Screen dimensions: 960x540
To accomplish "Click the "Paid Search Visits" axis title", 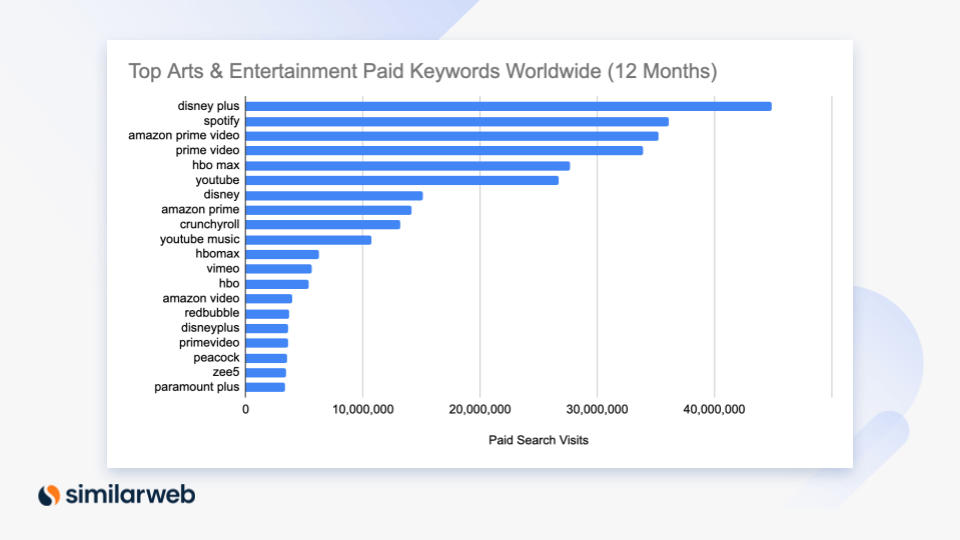I will [538, 440].
